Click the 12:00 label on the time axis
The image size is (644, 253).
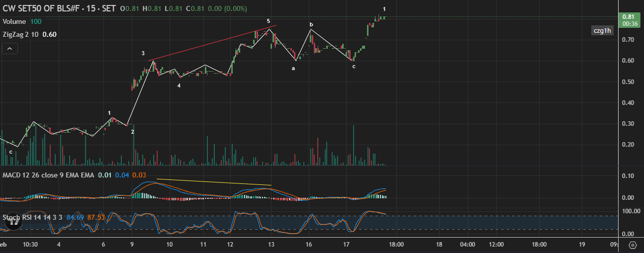tap(496, 245)
